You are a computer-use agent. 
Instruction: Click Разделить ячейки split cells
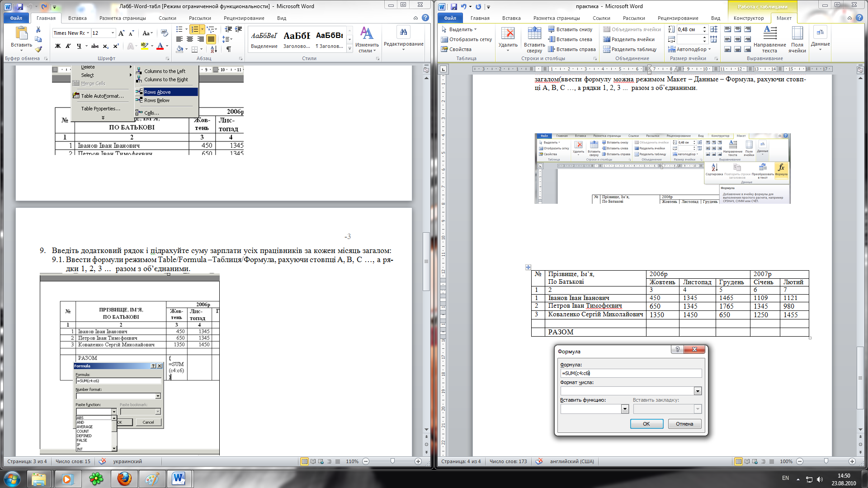[x=629, y=39]
